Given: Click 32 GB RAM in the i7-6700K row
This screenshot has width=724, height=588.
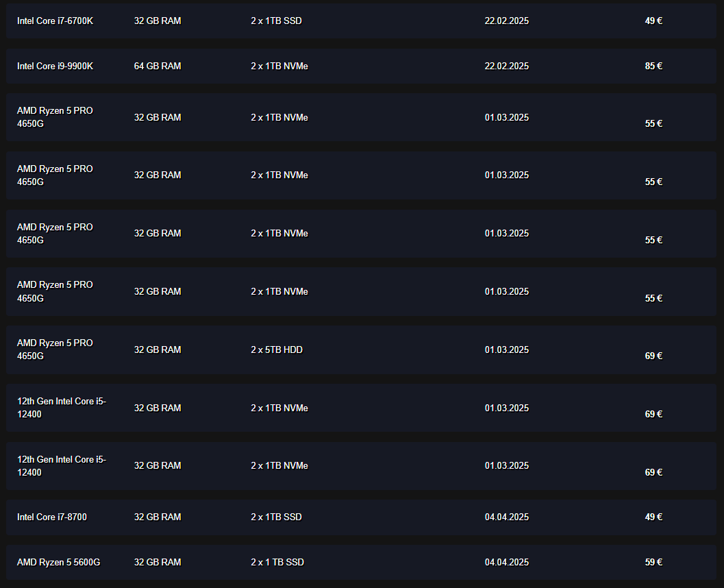Looking at the screenshot, I should (158, 21).
